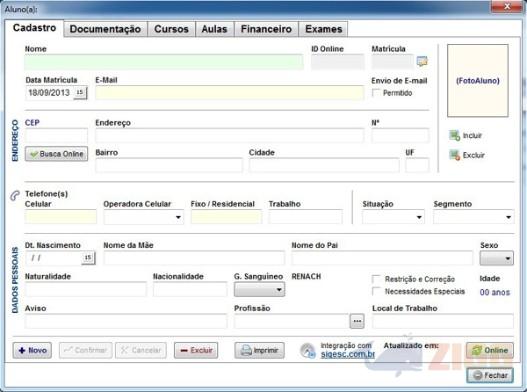The width and height of the screenshot is (527, 392).
Task: Click the E-Mail input field
Action: [x=230, y=93]
